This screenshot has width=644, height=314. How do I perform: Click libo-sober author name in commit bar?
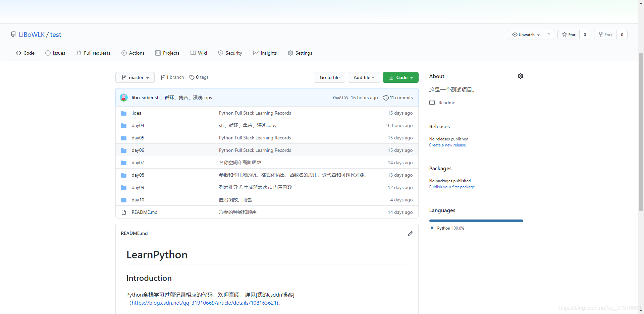point(143,98)
